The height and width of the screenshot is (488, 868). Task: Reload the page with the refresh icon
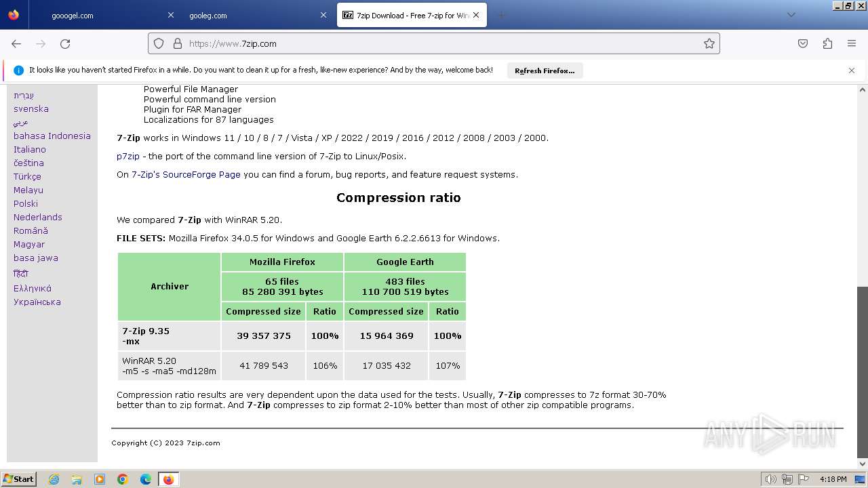(x=65, y=43)
